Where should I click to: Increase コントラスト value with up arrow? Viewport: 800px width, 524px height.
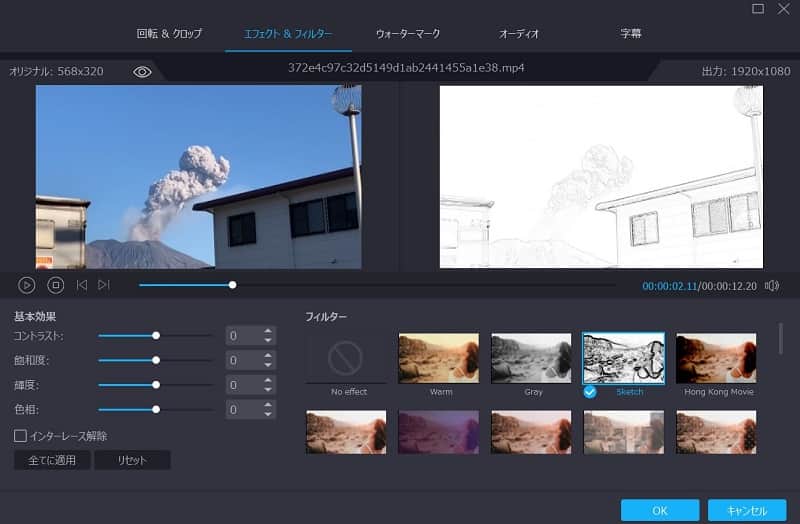(268, 331)
